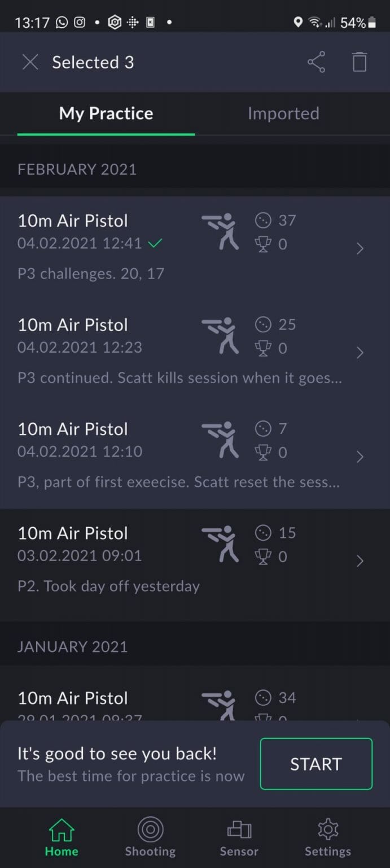The image size is (390, 868).
Task: Delete selected sessions with trash icon
Action: [360, 62]
